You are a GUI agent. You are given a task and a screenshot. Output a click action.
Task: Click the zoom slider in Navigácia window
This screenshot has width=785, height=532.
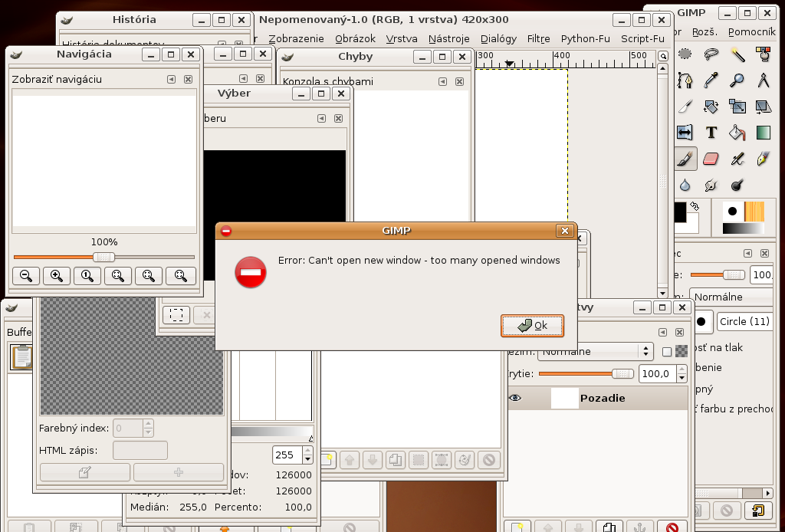[103, 258]
